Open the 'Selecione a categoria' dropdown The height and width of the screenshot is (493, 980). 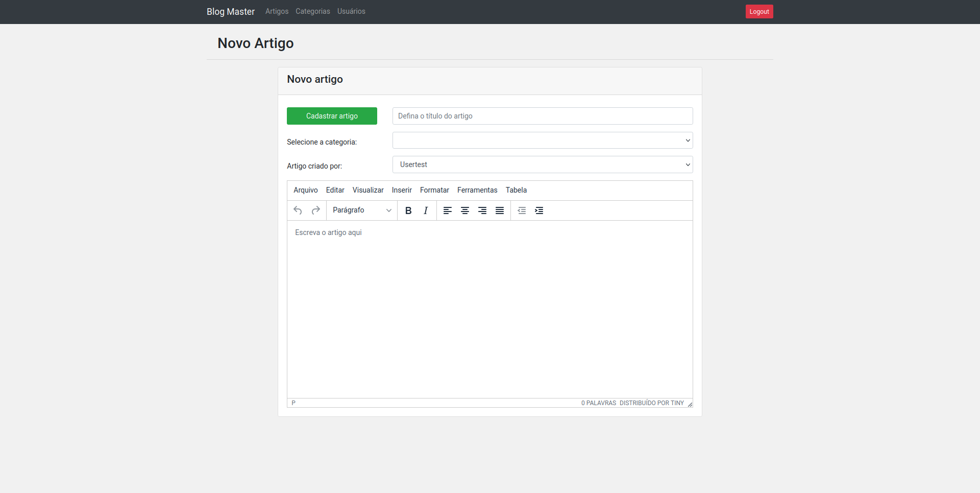click(543, 140)
